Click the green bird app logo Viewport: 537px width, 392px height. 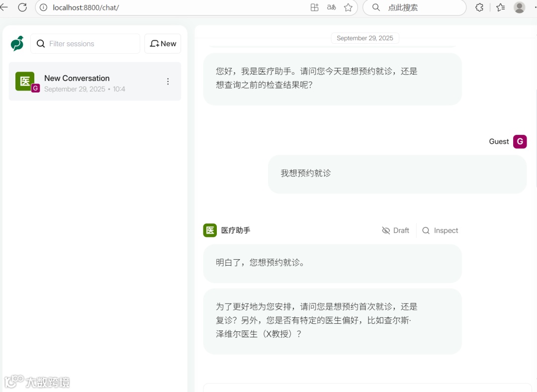17,43
